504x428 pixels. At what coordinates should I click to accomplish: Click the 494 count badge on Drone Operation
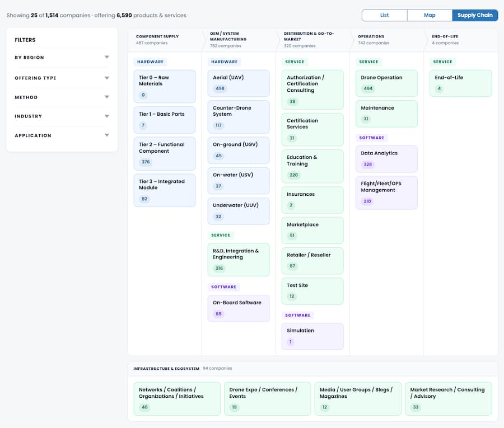click(x=368, y=88)
